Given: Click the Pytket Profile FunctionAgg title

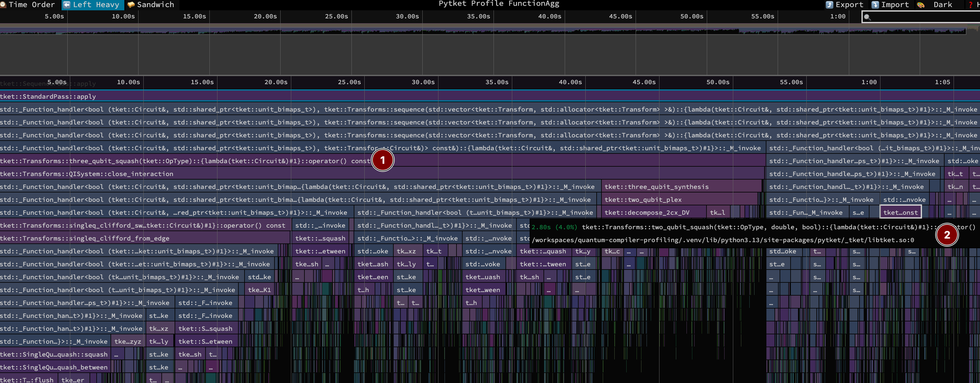Looking at the screenshot, I should pyautogui.click(x=499, y=4).
